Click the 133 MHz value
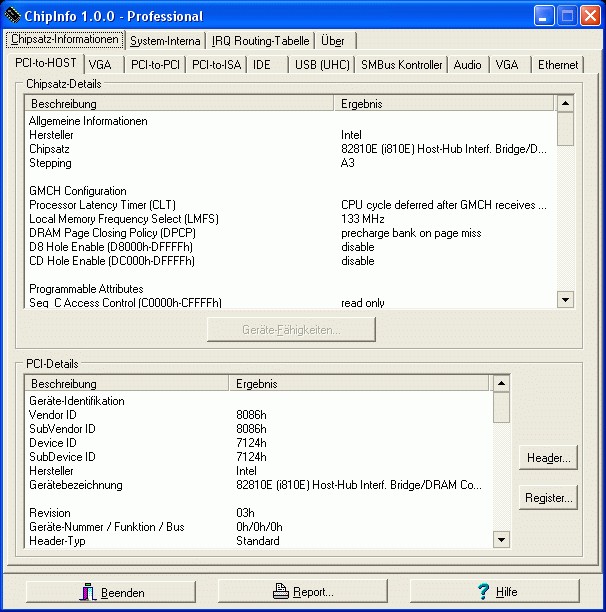Screen dimensions: 606x612 tap(363, 219)
